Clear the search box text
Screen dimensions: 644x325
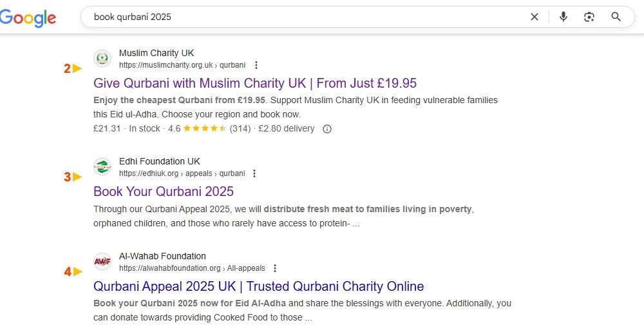(x=534, y=17)
